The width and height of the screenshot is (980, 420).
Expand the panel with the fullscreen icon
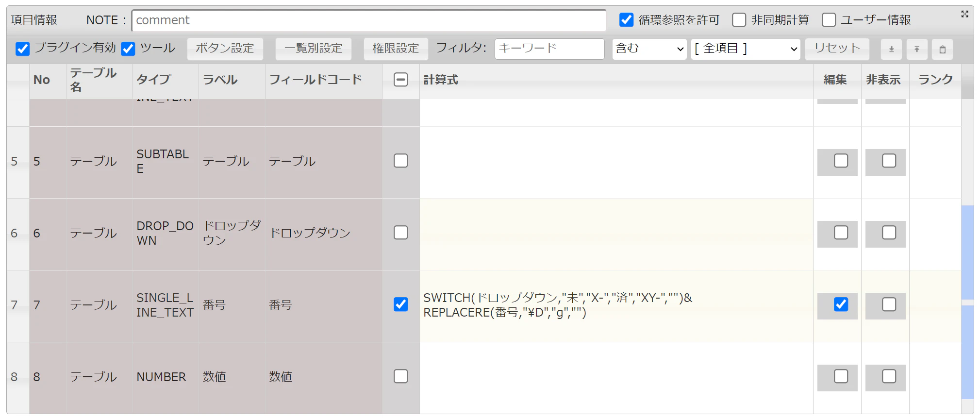964,14
